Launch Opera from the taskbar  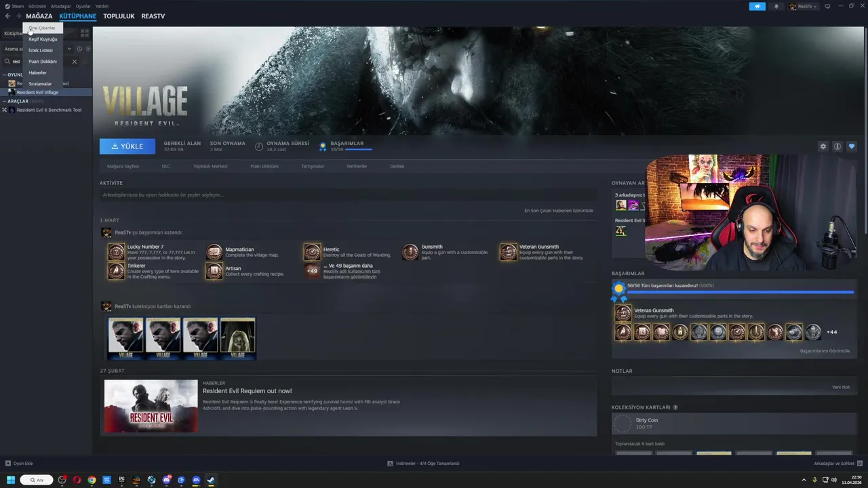[77, 480]
